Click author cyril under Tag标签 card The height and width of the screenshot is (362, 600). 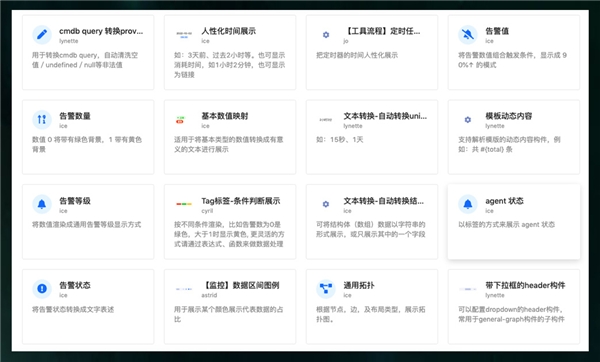click(x=207, y=211)
